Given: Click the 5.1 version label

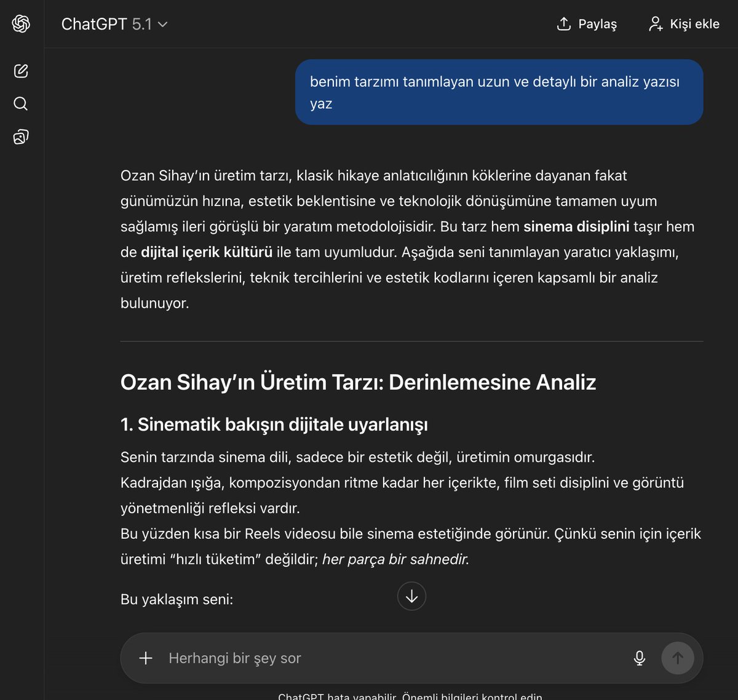Looking at the screenshot, I should pos(143,25).
